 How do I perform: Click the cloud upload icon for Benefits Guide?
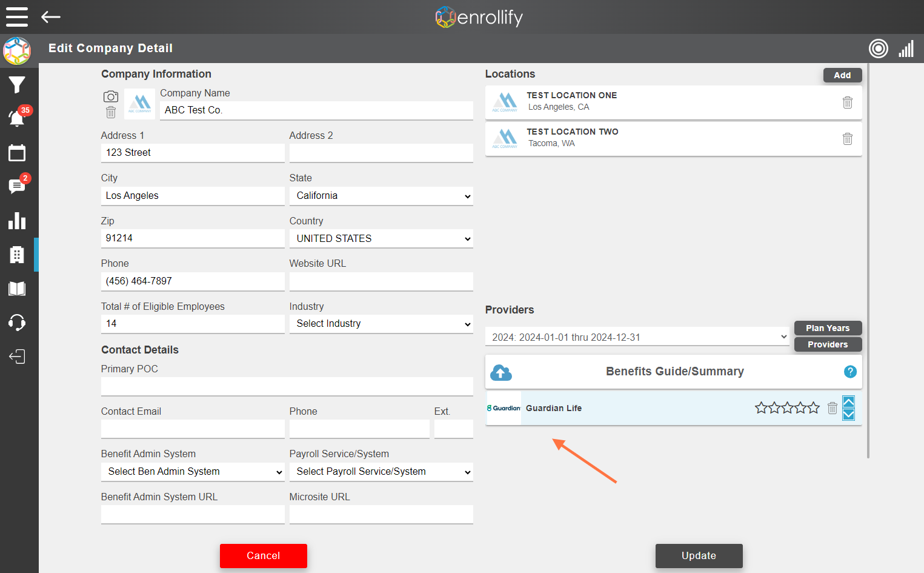(501, 372)
